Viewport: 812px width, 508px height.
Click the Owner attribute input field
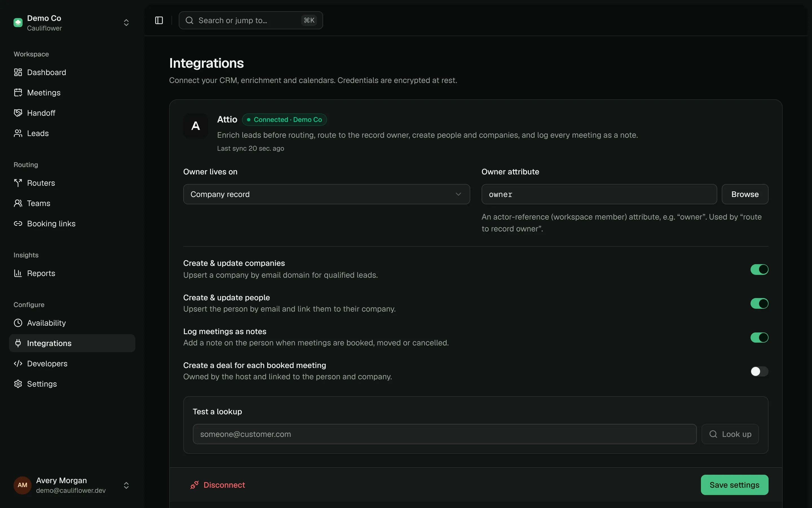(599, 194)
